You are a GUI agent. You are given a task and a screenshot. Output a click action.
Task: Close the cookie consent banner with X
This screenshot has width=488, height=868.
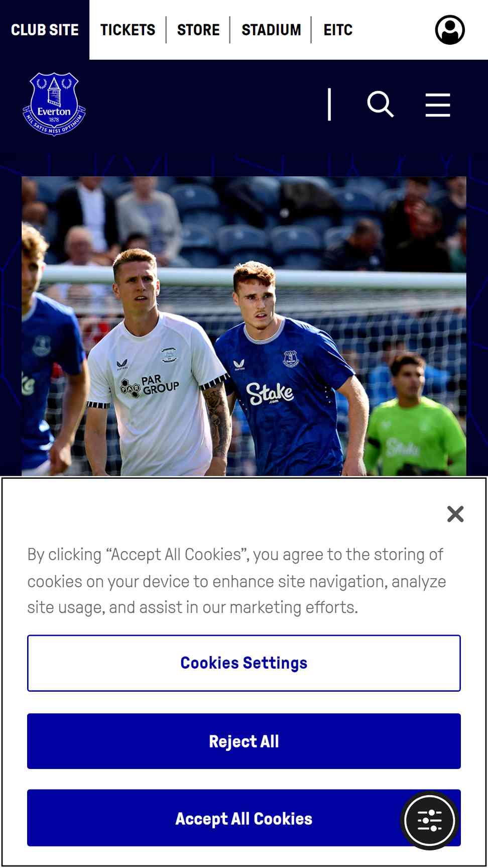pyautogui.click(x=455, y=514)
